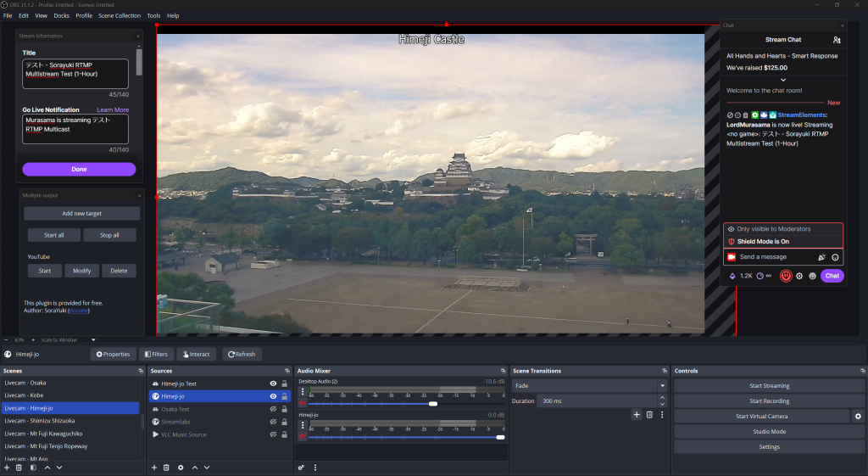
Task: Delete the selected scene transition with trash icon
Action: [x=649, y=415]
